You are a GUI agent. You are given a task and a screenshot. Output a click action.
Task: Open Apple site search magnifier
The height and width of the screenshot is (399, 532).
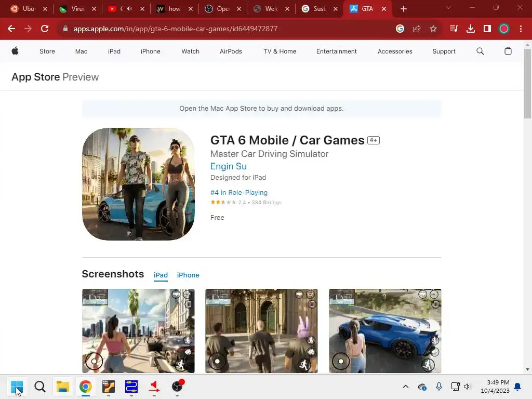tap(480, 51)
